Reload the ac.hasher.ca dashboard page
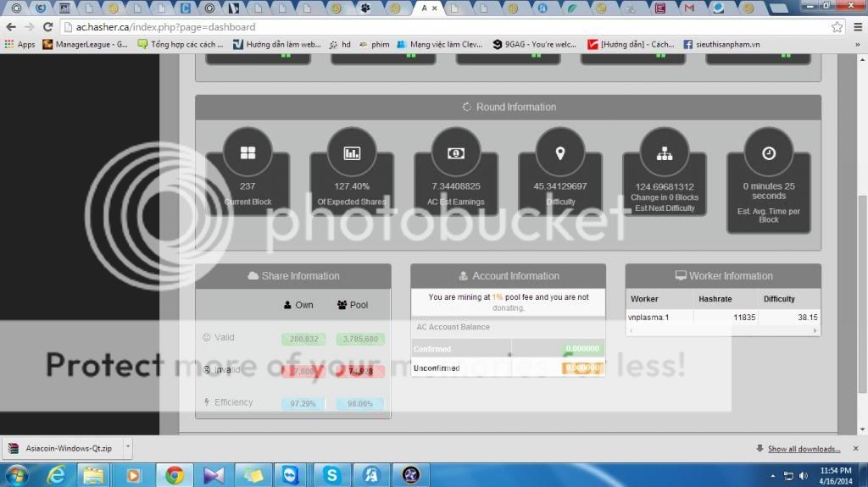The height and width of the screenshot is (487, 868). 48,27
